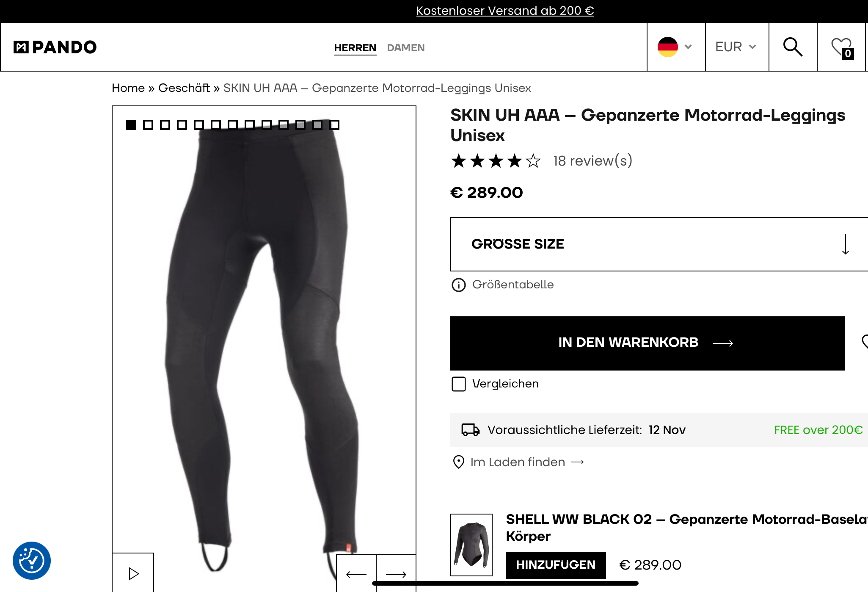Open the SHELL WW BLACK 02 thumbnail

click(x=471, y=545)
